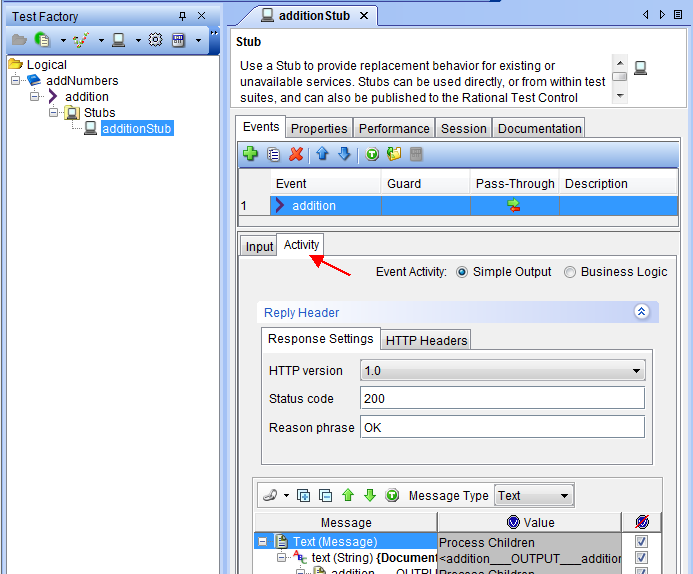Image resolution: width=693 pixels, height=574 pixels.
Task: Collapse the Stubs folder node
Action: click(53, 112)
